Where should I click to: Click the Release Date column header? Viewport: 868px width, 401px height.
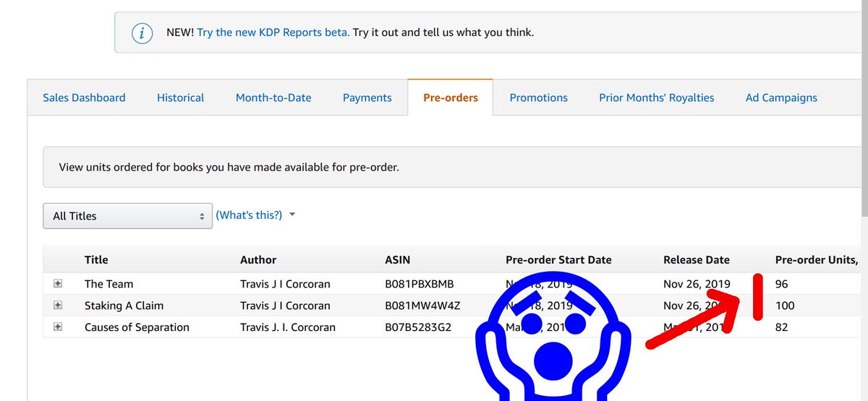[697, 259]
